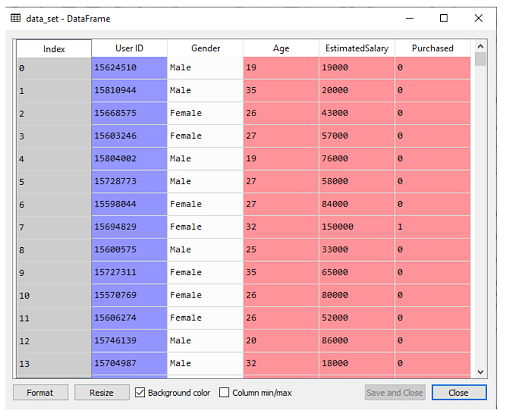Maximize the data_set DataFrame window
This screenshot has width=512, height=410.
(444, 18)
